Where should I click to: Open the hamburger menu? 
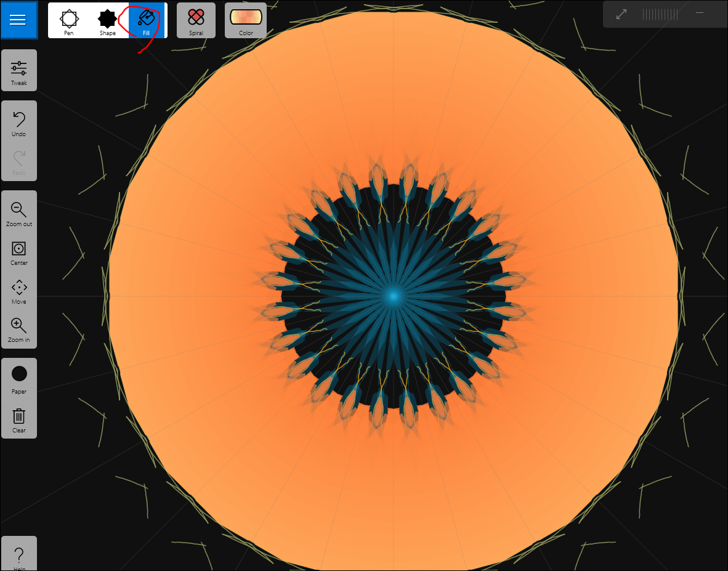coord(18,20)
